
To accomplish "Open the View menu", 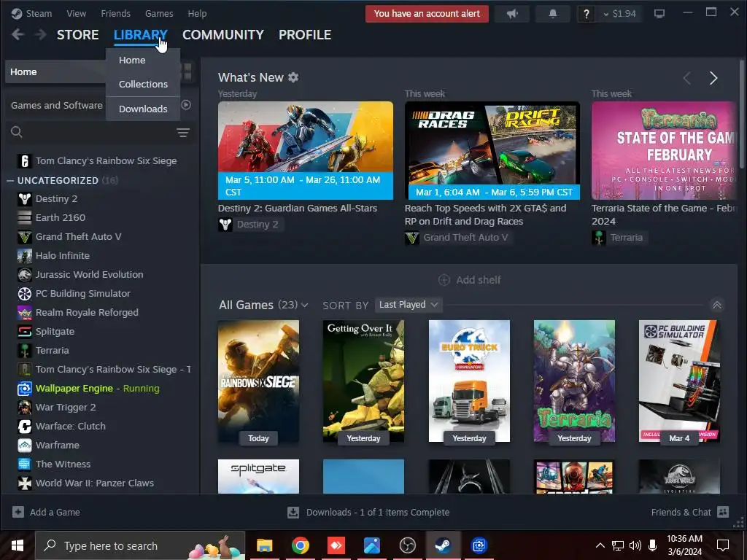I will click(x=76, y=13).
